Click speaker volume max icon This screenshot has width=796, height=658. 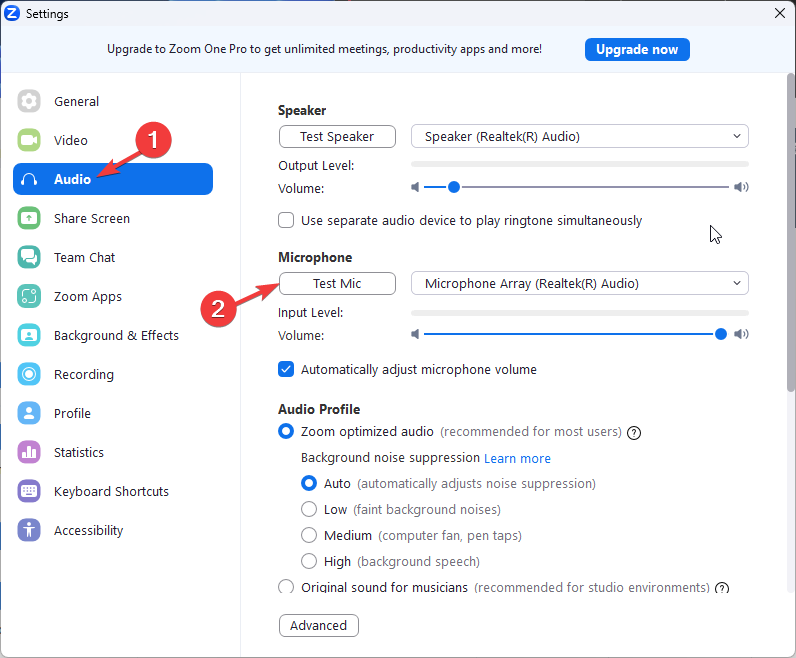[741, 187]
